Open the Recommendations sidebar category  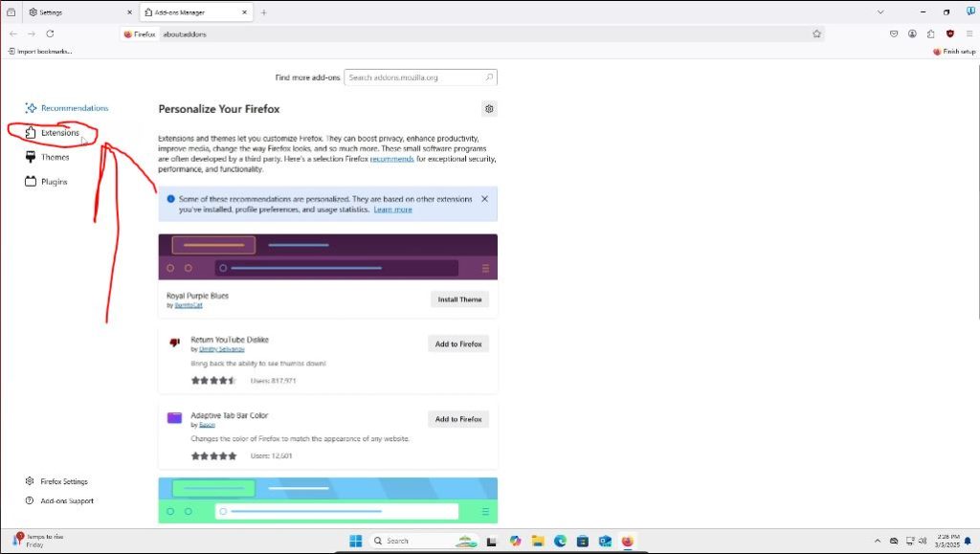[67, 108]
